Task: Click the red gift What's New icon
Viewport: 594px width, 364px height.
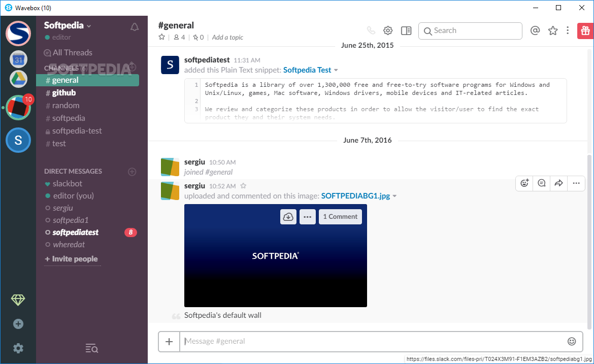Action: (586, 30)
